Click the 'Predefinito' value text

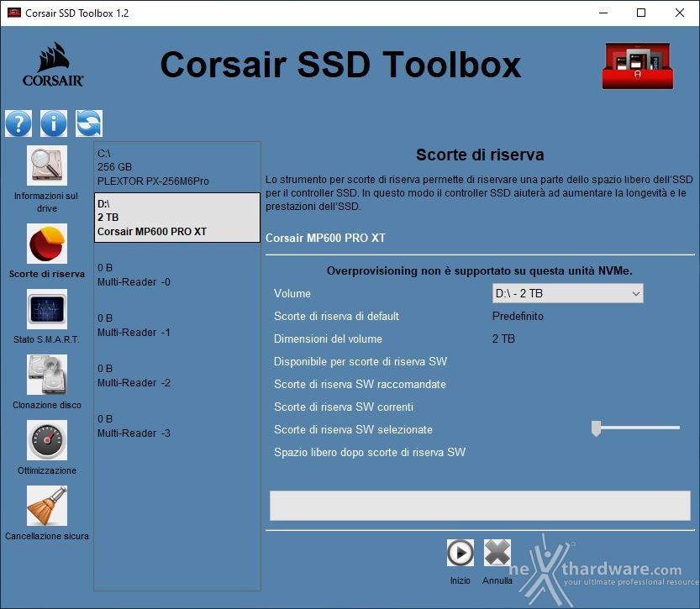point(518,317)
